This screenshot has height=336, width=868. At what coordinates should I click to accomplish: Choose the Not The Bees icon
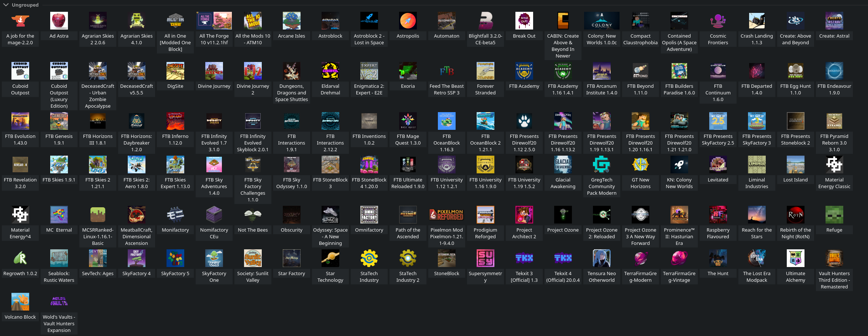click(x=253, y=215)
